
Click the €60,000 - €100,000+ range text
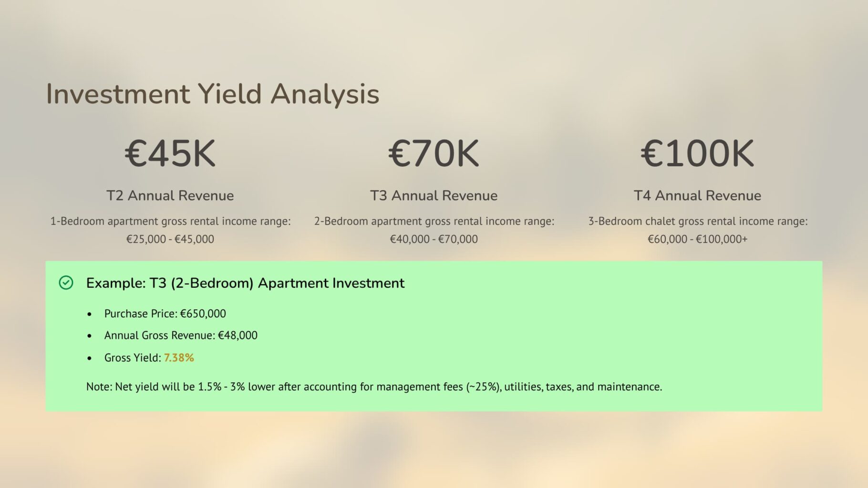coord(697,239)
